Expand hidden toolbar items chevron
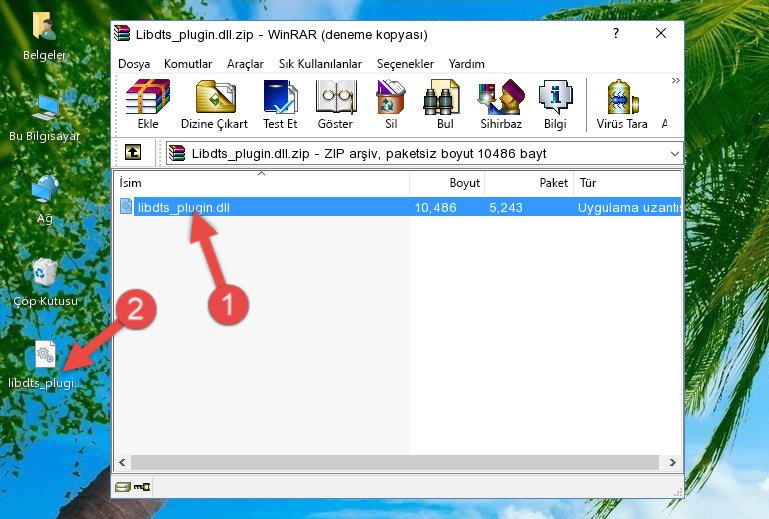Image resolution: width=769 pixels, height=519 pixels. pyautogui.click(x=675, y=80)
